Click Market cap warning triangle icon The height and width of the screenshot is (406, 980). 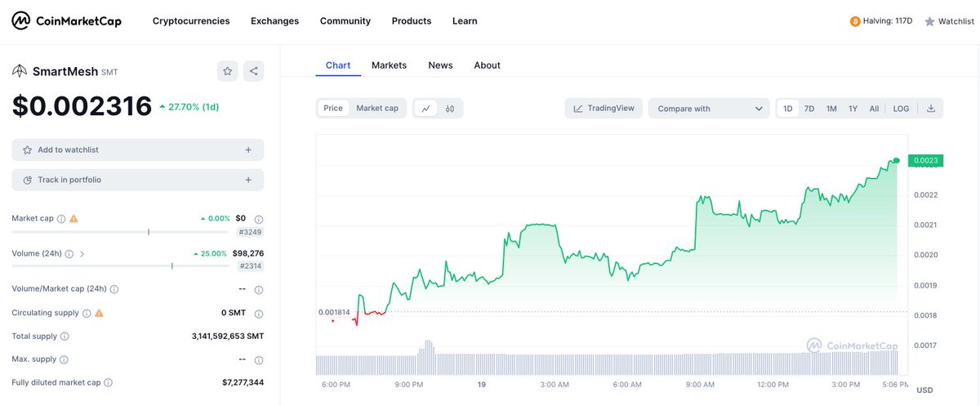coord(74,219)
